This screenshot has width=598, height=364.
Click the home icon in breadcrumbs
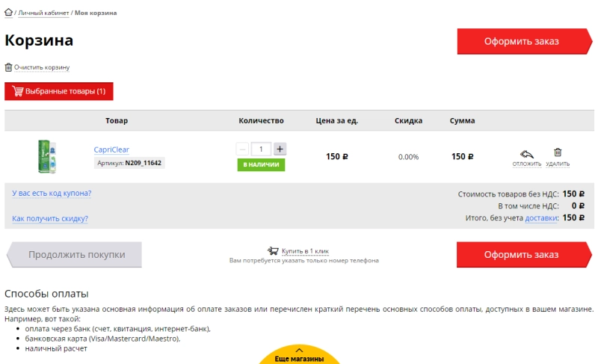click(9, 13)
